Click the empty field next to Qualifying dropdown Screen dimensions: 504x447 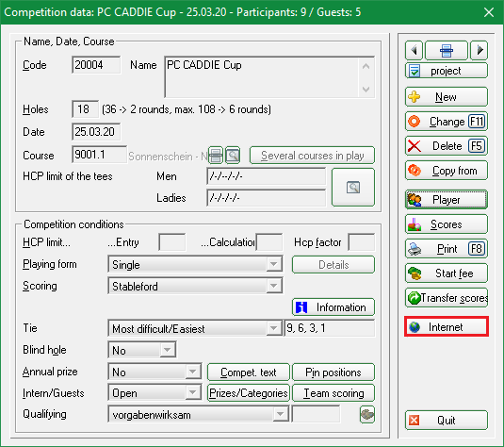[x=316, y=414]
